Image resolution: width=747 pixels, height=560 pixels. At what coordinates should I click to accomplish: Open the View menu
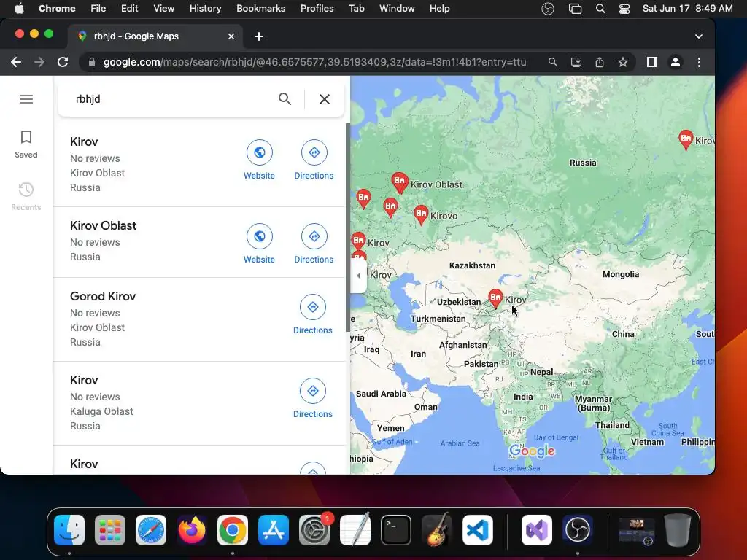(x=163, y=8)
